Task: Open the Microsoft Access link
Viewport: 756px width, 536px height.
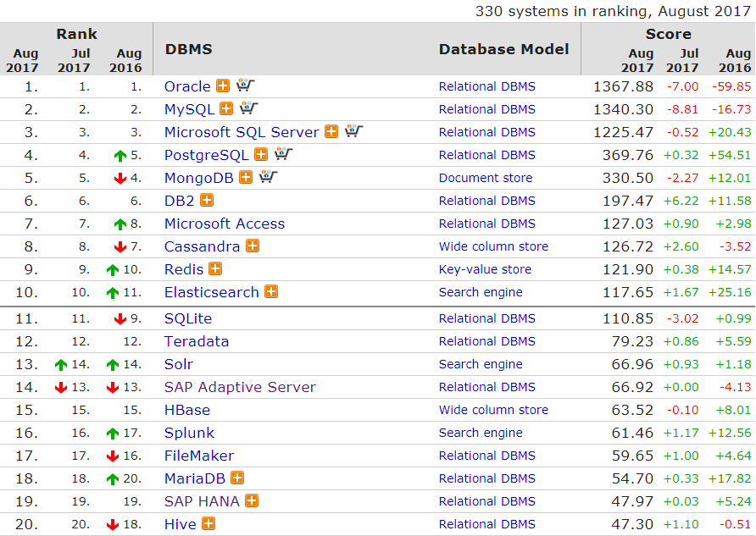Action: [x=225, y=224]
